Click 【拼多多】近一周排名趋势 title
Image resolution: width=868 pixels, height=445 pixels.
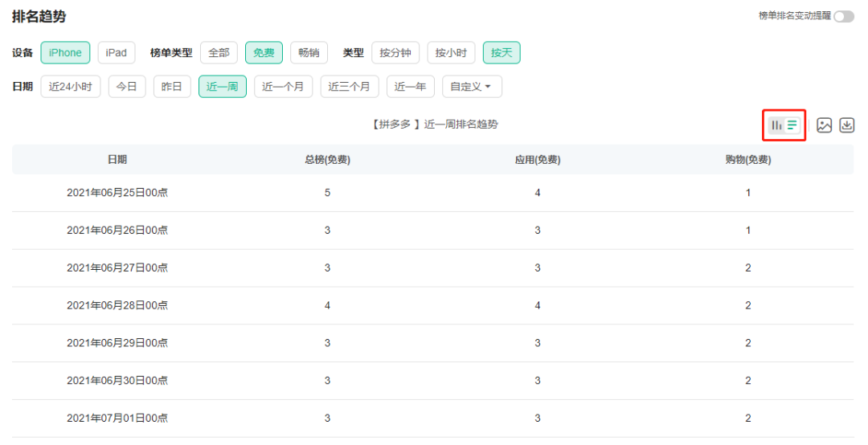pos(434,125)
